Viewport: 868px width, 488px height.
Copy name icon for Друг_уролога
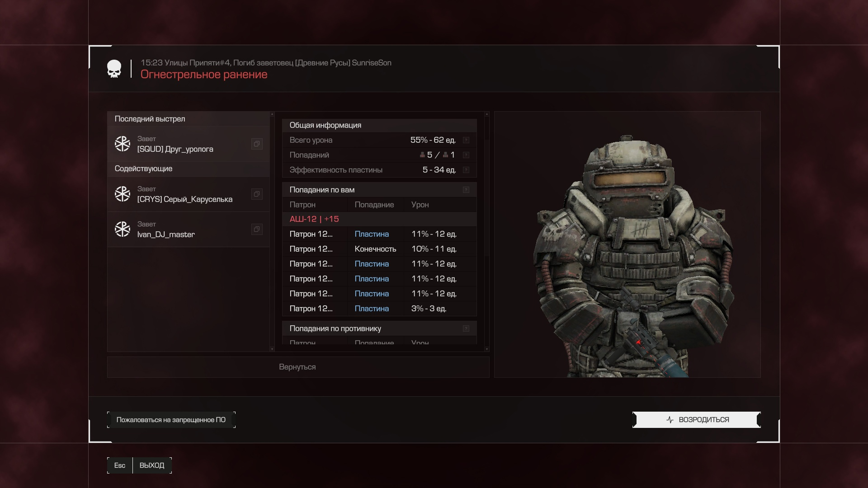click(257, 144)
